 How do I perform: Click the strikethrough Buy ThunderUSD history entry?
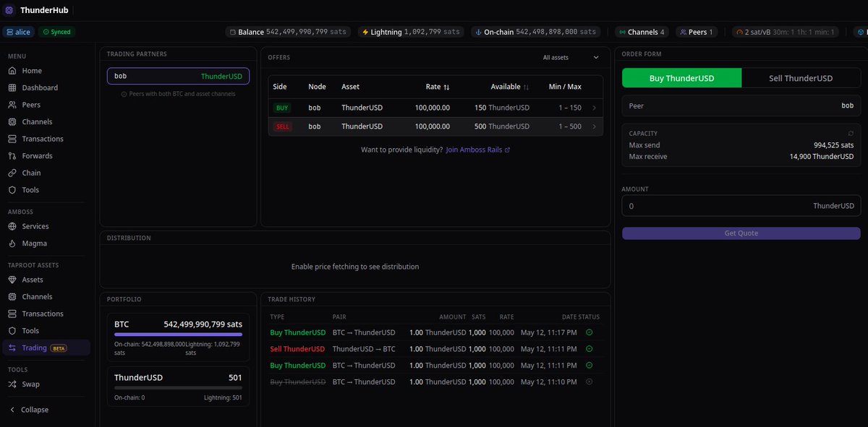(297, 381)
